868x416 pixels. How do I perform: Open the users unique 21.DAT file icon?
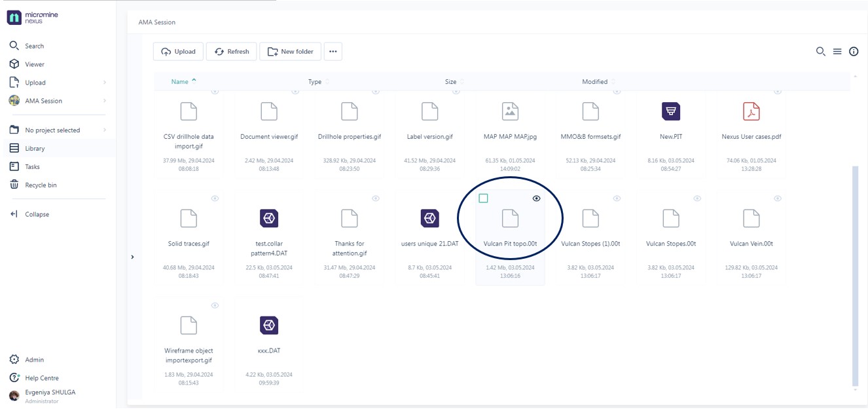(x=429, y=217)
